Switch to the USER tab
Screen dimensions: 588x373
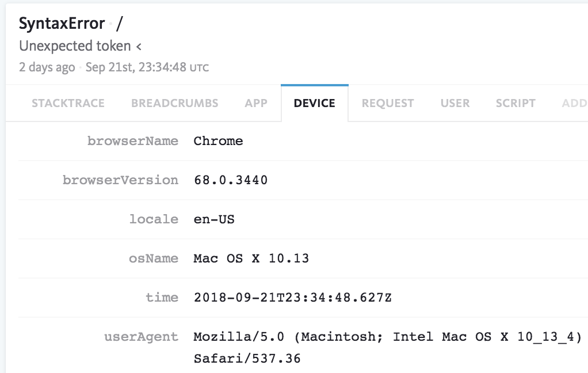(x=455, y=103)
